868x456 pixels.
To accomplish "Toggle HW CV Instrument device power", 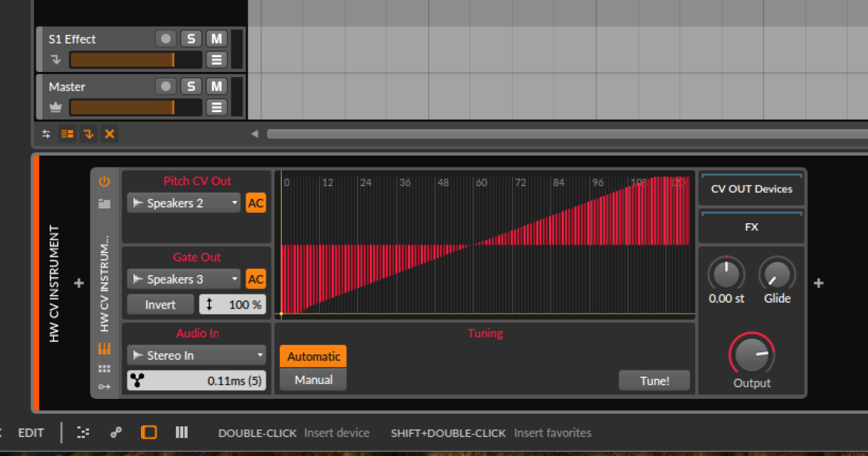I will pyautogui.click(x=104, y=182).
